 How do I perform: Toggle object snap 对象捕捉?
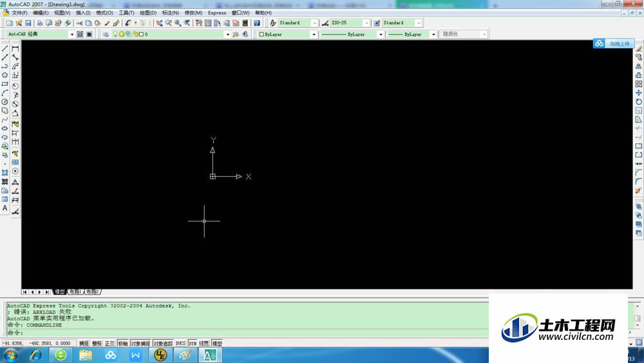pyautogui.click(x=140, y=343)
